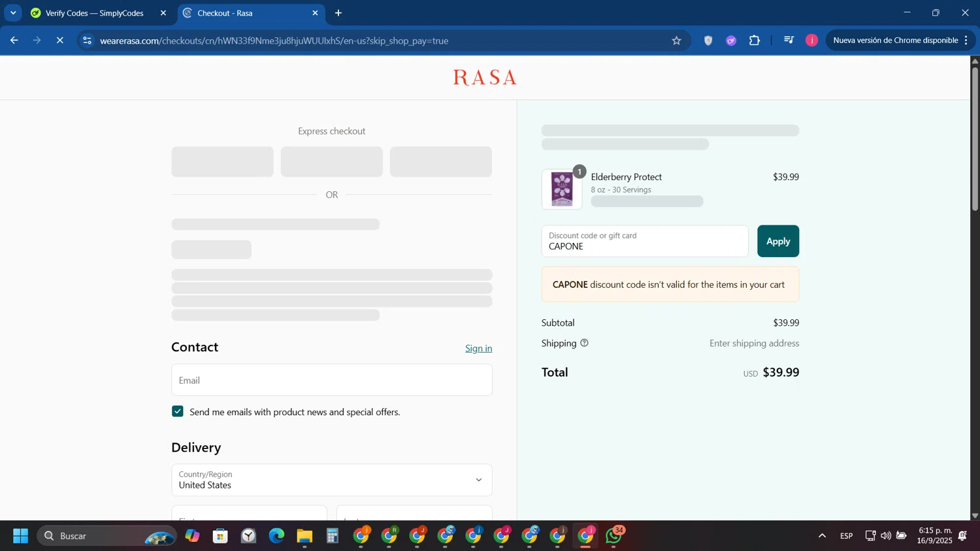Viewport: 980px width, 551px height.
Task: Expand the Country/Region dropdown
Action: point(332,480)
